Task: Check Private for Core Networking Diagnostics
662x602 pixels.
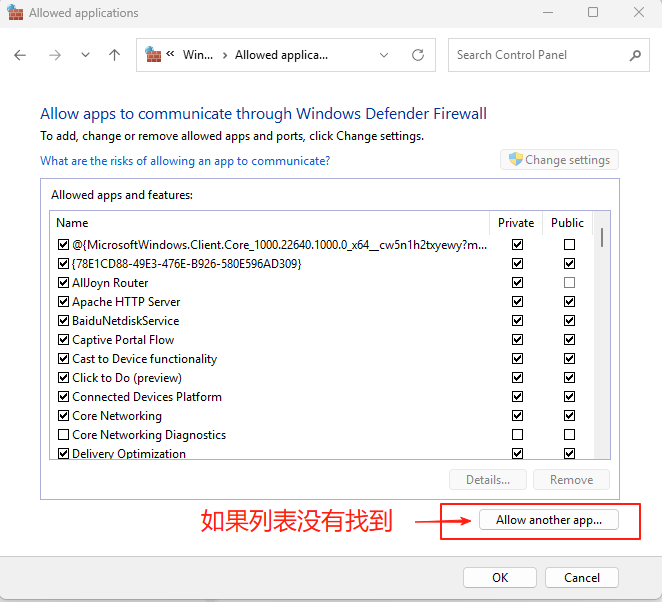Action: 517,434
